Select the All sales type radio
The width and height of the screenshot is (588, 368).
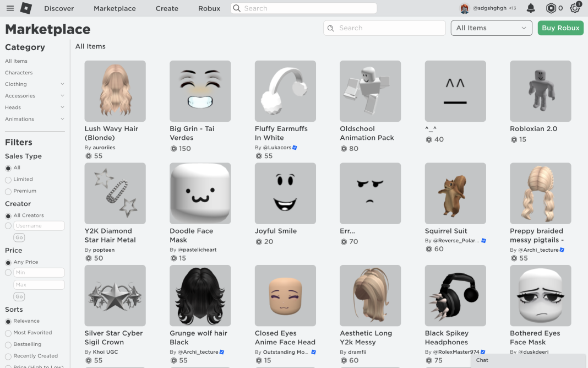click(8, 169)
